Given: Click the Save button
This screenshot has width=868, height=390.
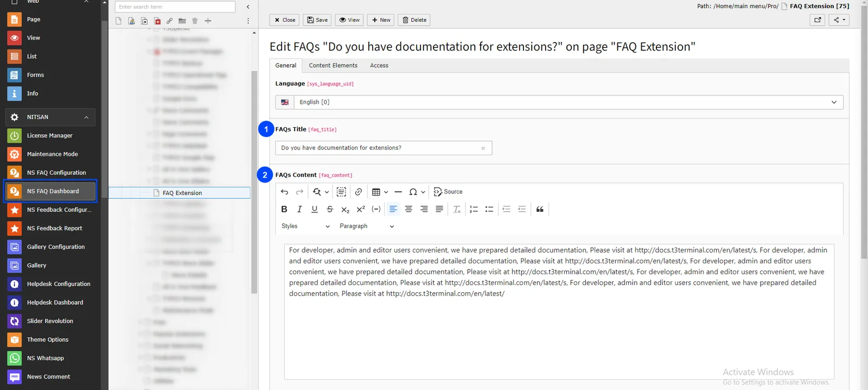Looking at the screenshot, I should tap(317, 20).
